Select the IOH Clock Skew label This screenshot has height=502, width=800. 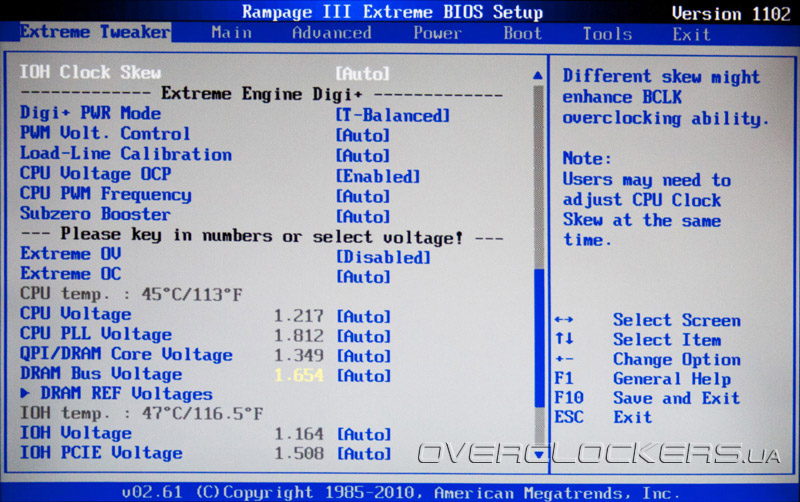pyautogui.click(x=90, y=72)
